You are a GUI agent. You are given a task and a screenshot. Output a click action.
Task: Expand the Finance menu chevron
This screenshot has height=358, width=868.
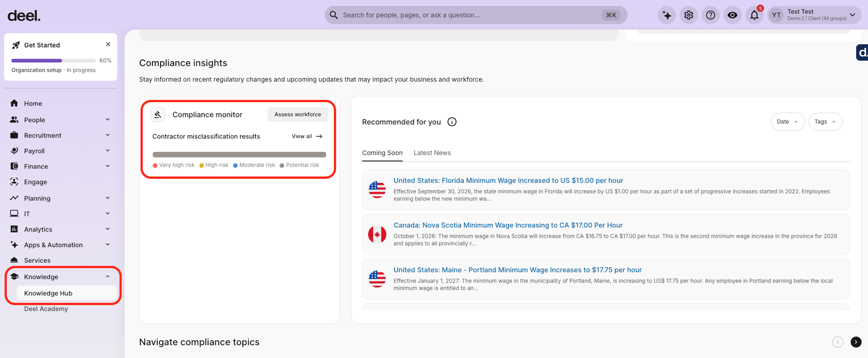[108, 166]
